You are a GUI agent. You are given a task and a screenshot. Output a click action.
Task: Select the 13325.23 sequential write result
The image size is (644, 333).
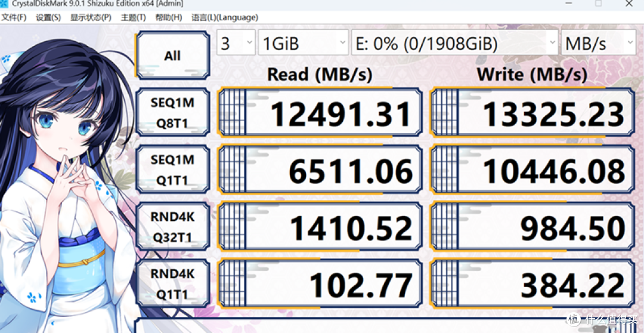[x=532, y=112]
